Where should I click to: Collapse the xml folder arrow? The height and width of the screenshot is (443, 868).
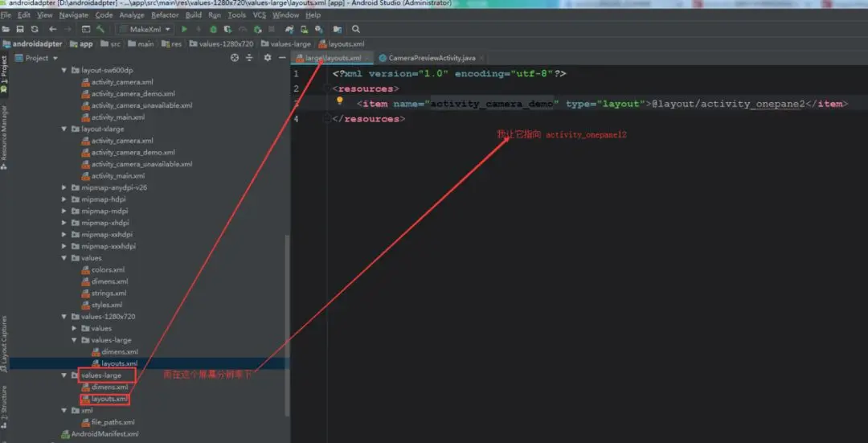[x=63, y=411]
